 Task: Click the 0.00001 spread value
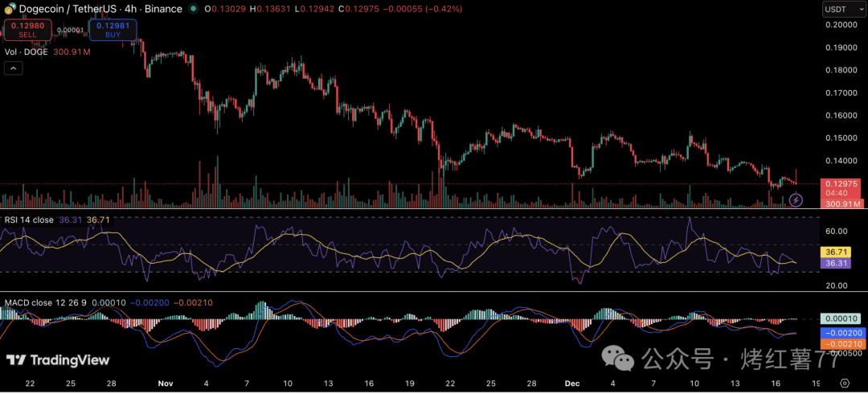(70, 30)
